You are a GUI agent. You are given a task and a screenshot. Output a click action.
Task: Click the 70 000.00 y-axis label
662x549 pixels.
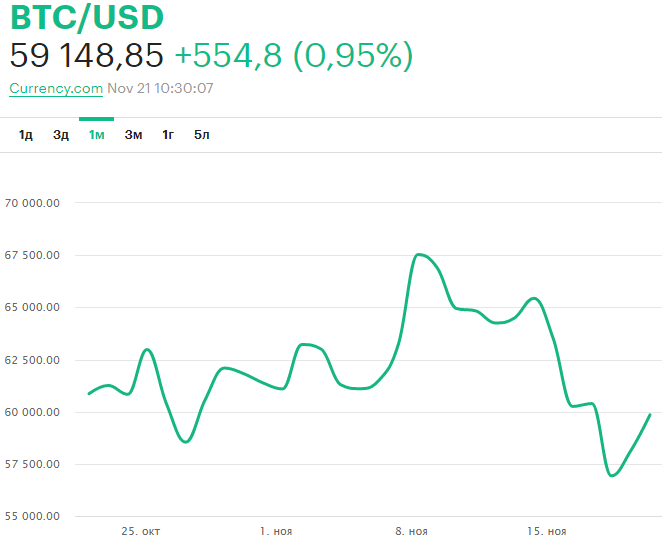point(33,203)
